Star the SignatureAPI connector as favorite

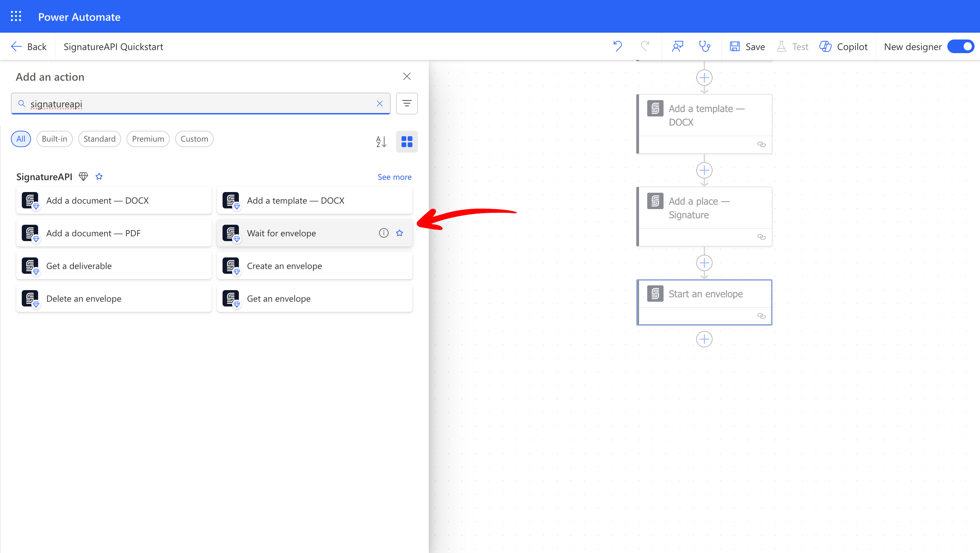(x=99, y=177)
